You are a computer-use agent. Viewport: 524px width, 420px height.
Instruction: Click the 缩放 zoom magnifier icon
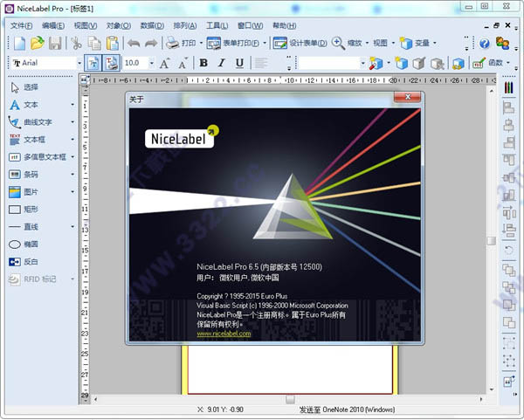click(338, 43)
